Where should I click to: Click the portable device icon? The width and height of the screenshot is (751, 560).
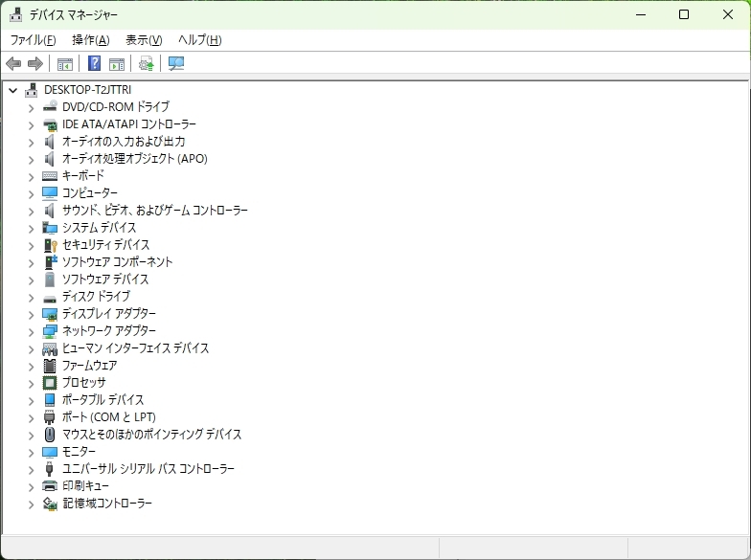(50, 400)
